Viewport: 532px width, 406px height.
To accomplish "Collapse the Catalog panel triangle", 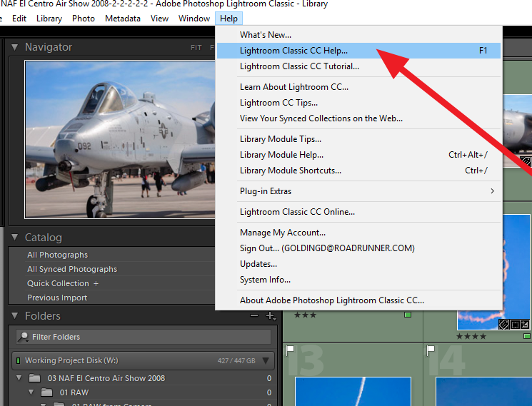I will click(x=14, y=237).
